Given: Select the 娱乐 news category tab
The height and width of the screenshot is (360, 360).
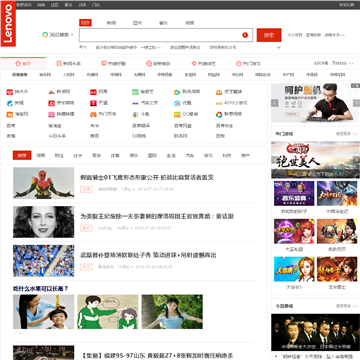Looking at the screenshot, I should [x=134, y=155].
